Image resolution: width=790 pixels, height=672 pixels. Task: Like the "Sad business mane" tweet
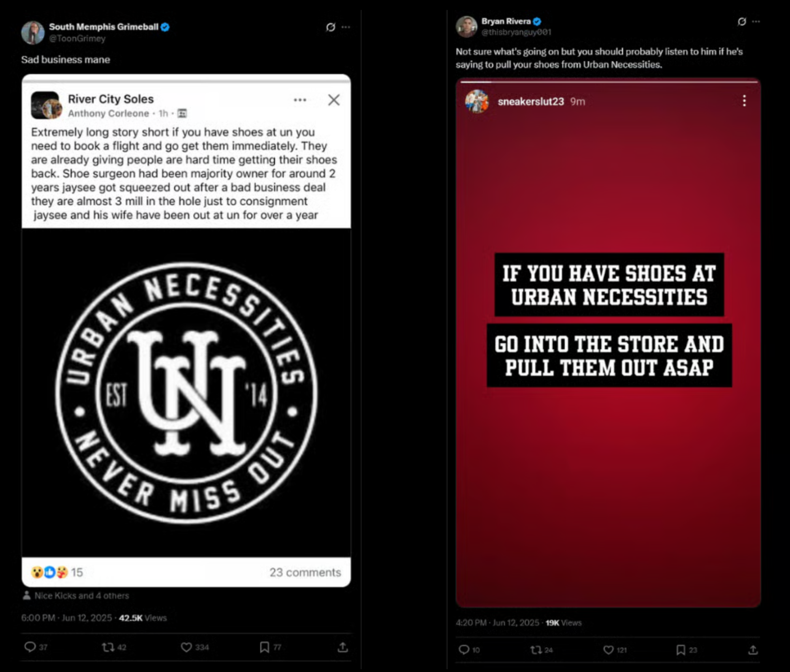pos(186,647)
